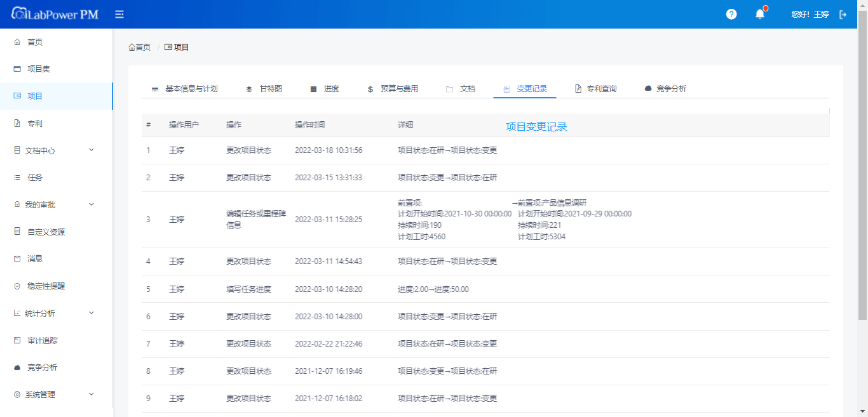
Task: Click 文档 folder icon on tab
Action: 449,89
